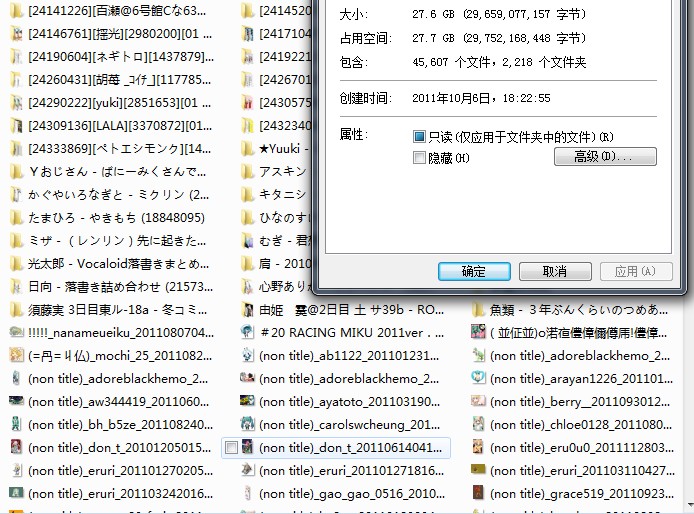Select file name [24190604][ネギトロ][1437879]
694x514 pixels.
121,57
